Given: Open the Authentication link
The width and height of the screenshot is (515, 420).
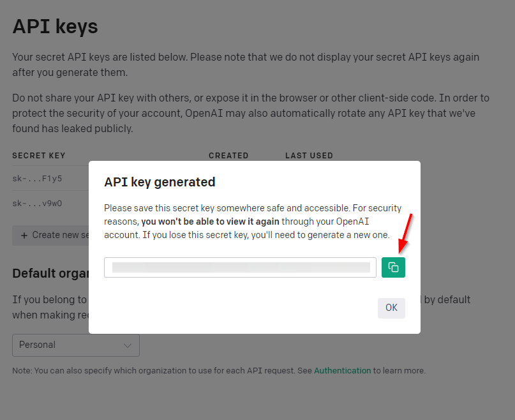Looking at the screenshot, I should coord(342,370).
